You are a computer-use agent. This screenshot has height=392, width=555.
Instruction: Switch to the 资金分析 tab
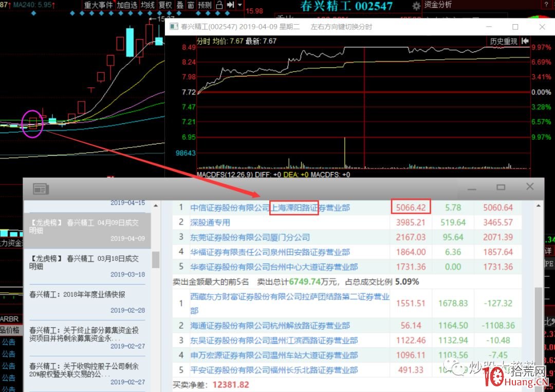pos(438,5)
